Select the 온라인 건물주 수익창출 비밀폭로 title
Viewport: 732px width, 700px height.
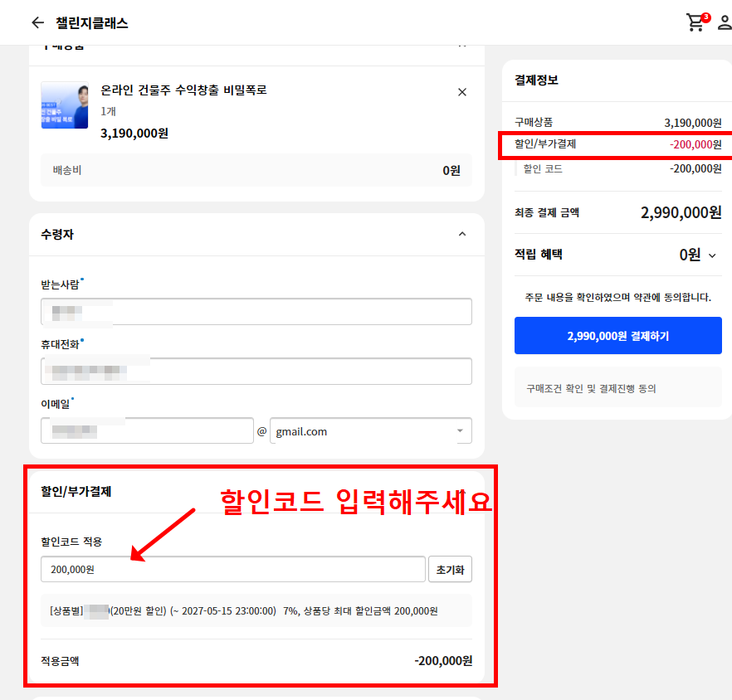pyautogui.click(x=184, y=90)
